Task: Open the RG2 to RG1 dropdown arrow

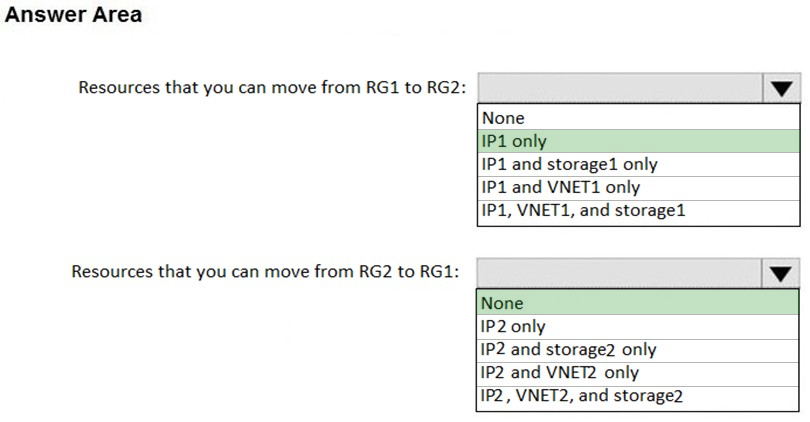Action: pyautogui.click(x=780, y=273)
